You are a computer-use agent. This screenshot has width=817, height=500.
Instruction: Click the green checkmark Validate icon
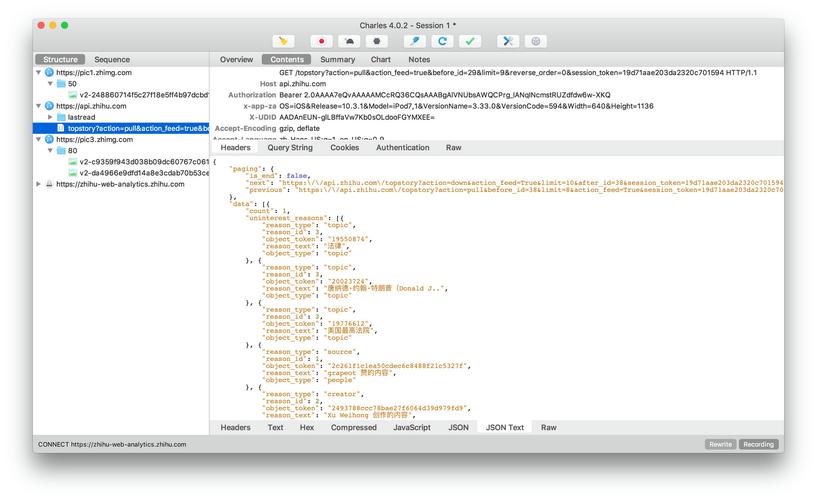[x=470, y=41]
